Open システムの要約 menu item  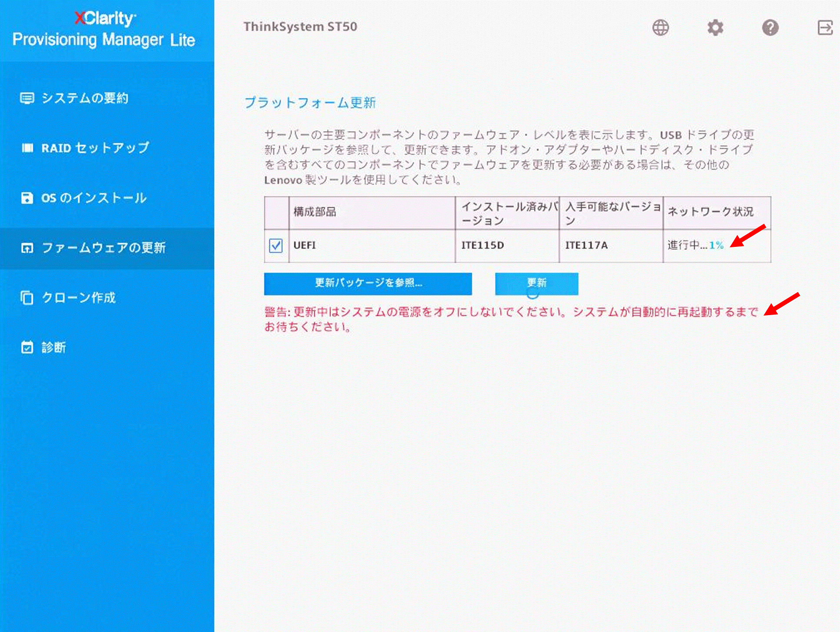tap(107, 98)
